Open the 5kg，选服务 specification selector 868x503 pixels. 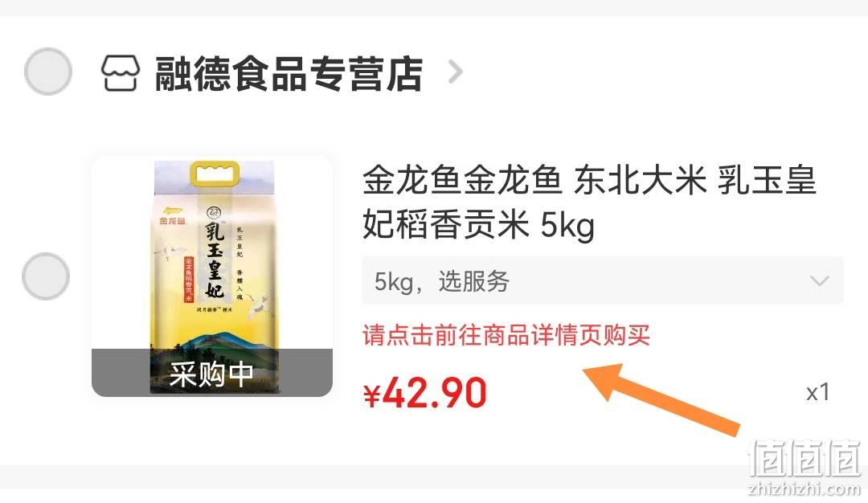tap(602, 280)
